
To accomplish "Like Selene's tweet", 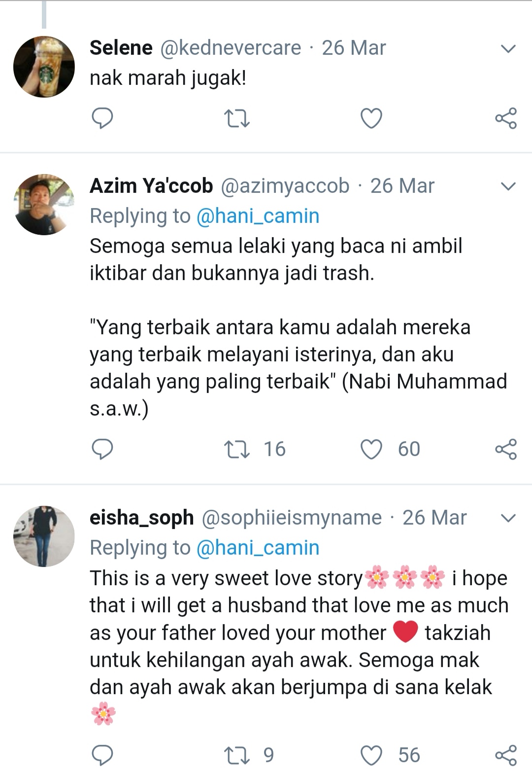I will [371, 119].
